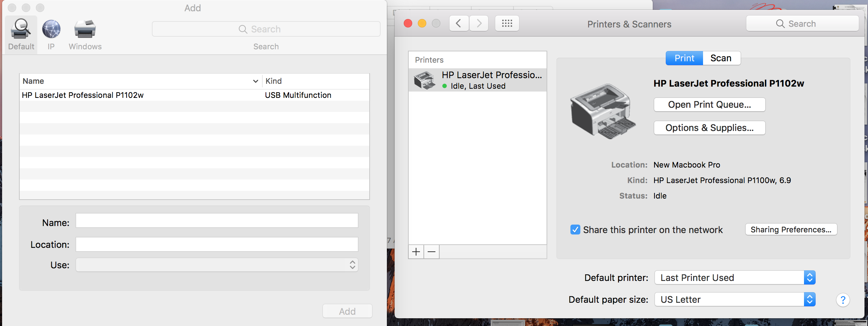
Task: Click the HP LaserJet sidebar printer icon
Action: pos(425,80)
